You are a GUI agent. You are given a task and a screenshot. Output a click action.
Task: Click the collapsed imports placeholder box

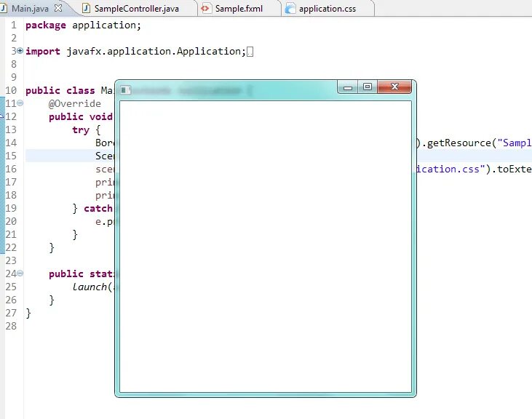tap(250, 52)
